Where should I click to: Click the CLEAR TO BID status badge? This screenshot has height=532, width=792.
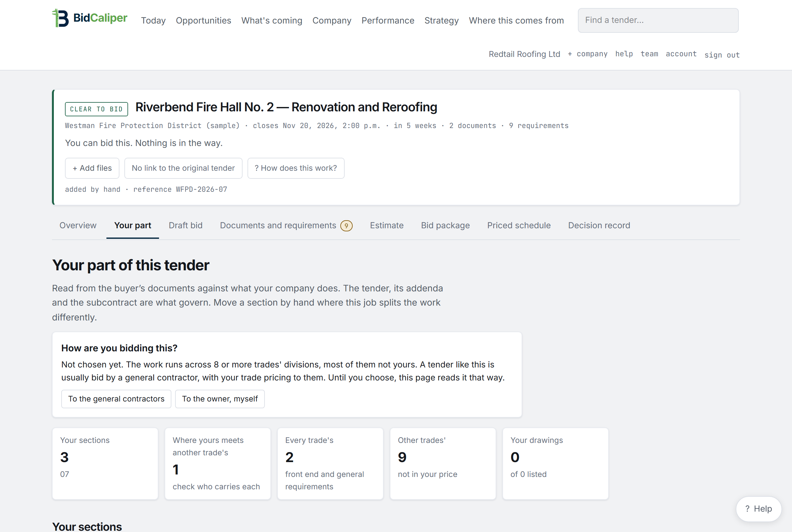coord(96,109)
